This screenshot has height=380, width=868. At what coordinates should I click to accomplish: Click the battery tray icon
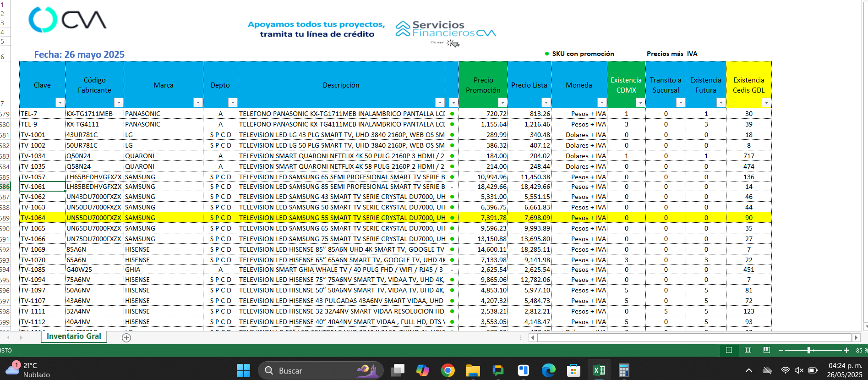pos(813,370)
